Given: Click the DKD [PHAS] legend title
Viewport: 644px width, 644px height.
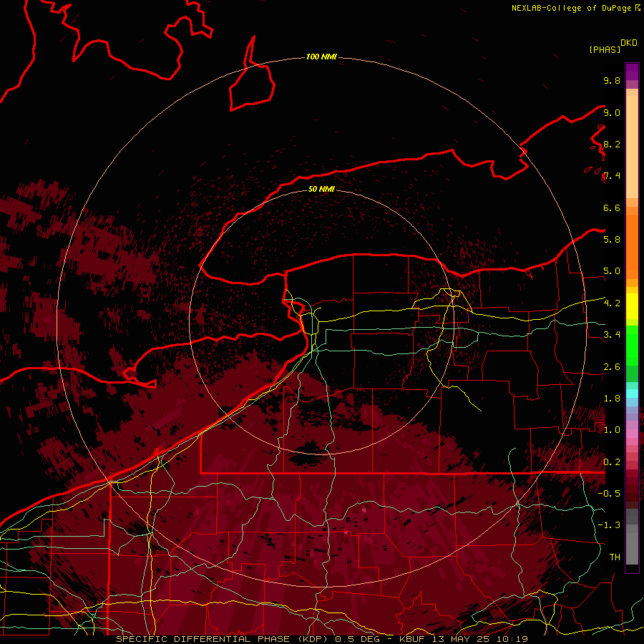Looking at the screenshot, I should coord(613,47).
